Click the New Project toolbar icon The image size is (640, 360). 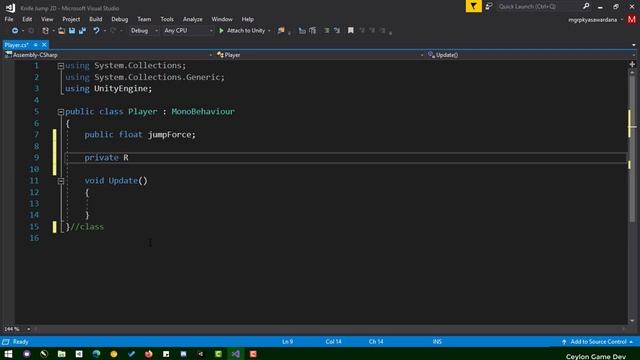[45, 31]
